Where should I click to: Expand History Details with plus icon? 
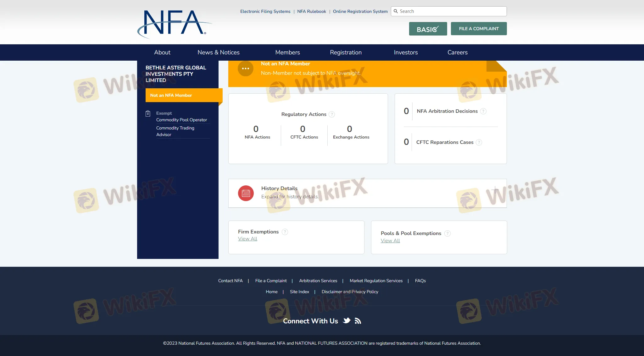(495, 190)
